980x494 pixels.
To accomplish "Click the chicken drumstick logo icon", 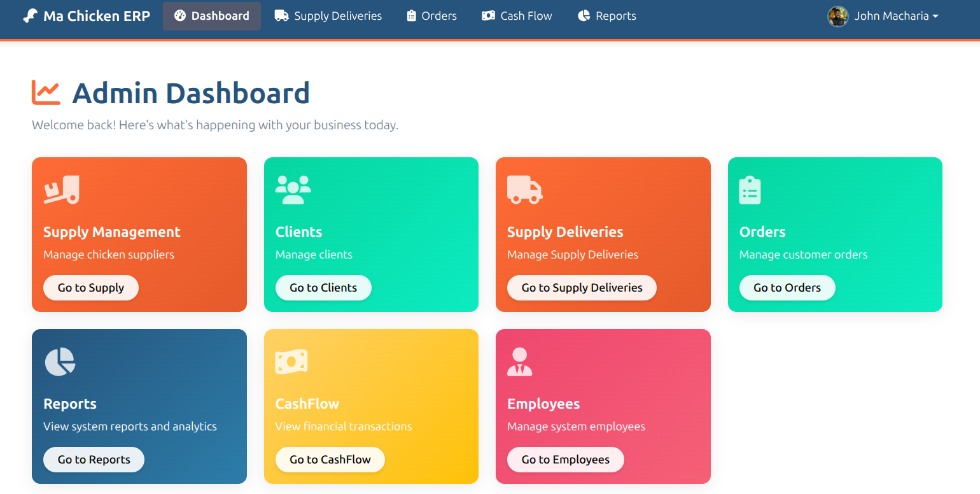I will (30, 15).
